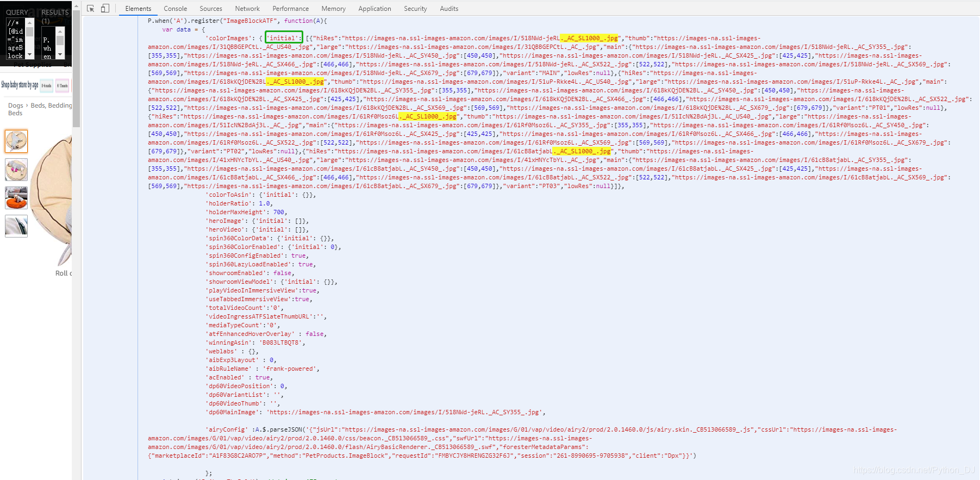Click the 'holderRatio': 1.0 line

tap(239, 203)
